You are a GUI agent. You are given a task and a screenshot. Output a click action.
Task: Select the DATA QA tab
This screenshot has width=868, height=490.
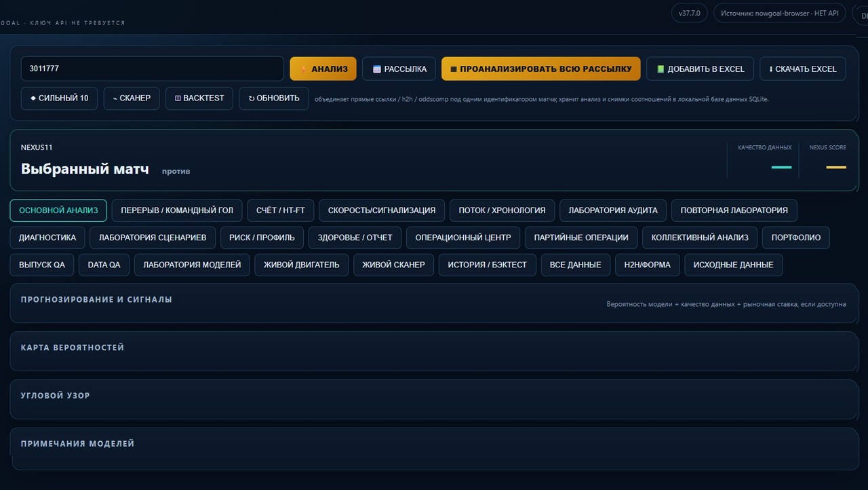tap(104, 265)
